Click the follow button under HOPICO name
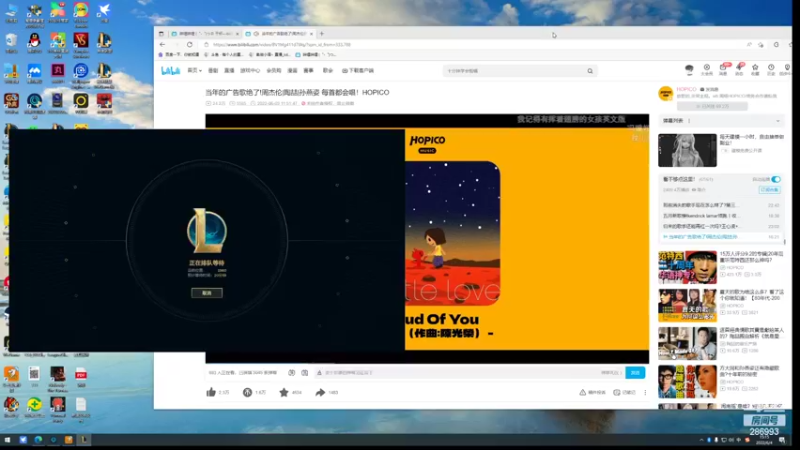The height and width of the screenshot is (450, 800). 712,106
